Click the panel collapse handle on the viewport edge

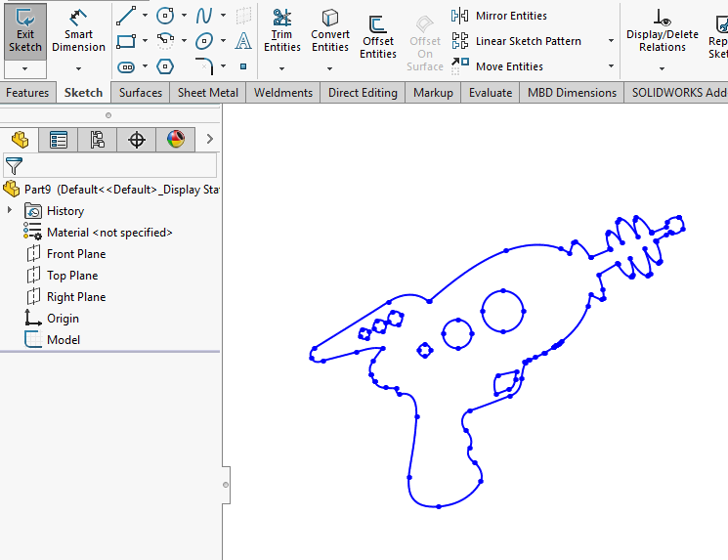point(226,485)
